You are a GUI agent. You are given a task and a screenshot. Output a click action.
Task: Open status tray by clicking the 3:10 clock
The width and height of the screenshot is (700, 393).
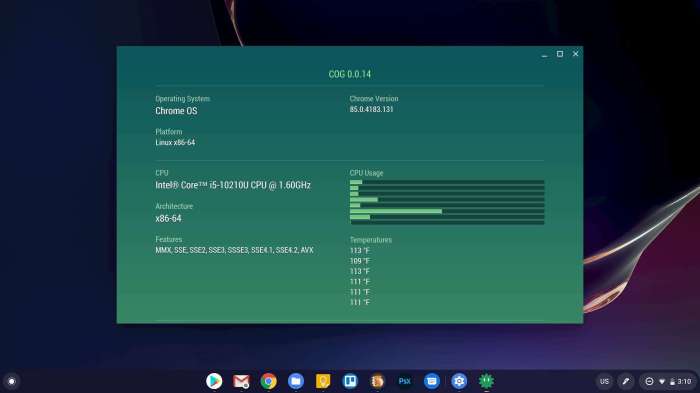(684, 381)
